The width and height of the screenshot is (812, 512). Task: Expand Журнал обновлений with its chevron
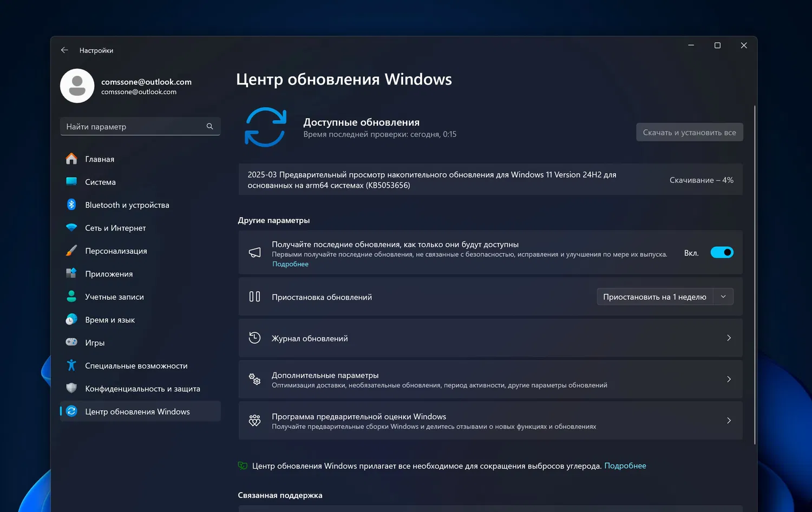coord(729,338)
